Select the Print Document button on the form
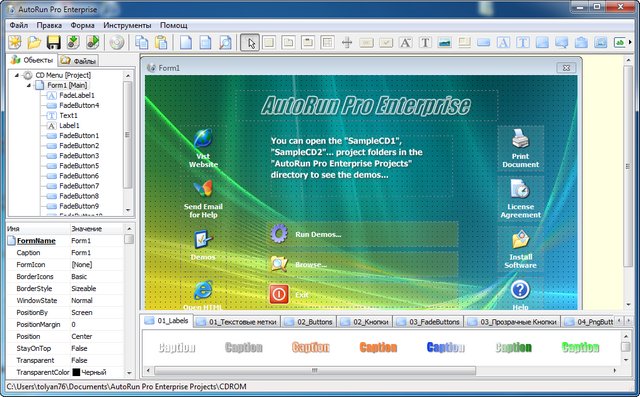This screenshot has width=640, height=397. [x=520, y=149]
